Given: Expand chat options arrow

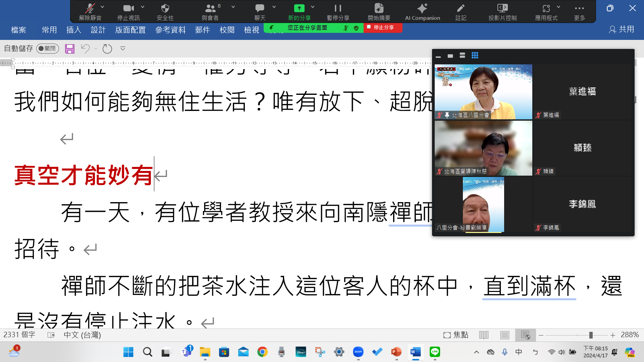Looking at the screenshot, I should point(274,7).
